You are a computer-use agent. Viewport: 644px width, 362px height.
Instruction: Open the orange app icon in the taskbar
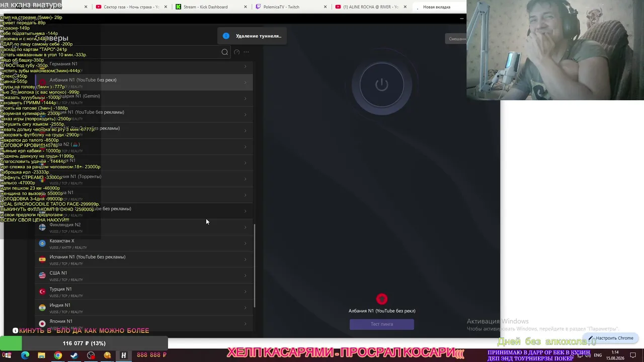(107, 355)
